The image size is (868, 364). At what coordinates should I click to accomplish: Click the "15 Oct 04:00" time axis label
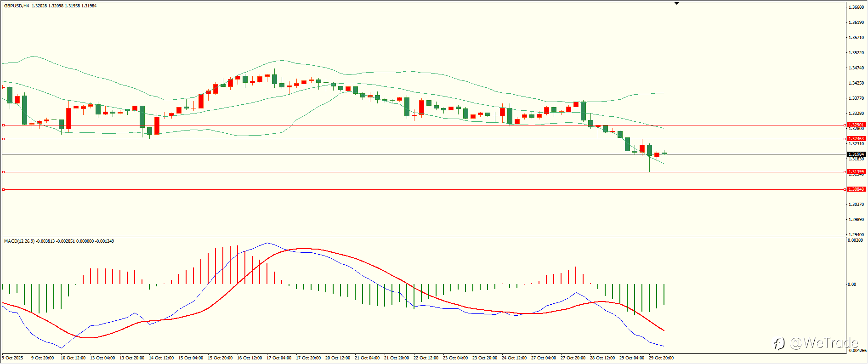[191, 358]
